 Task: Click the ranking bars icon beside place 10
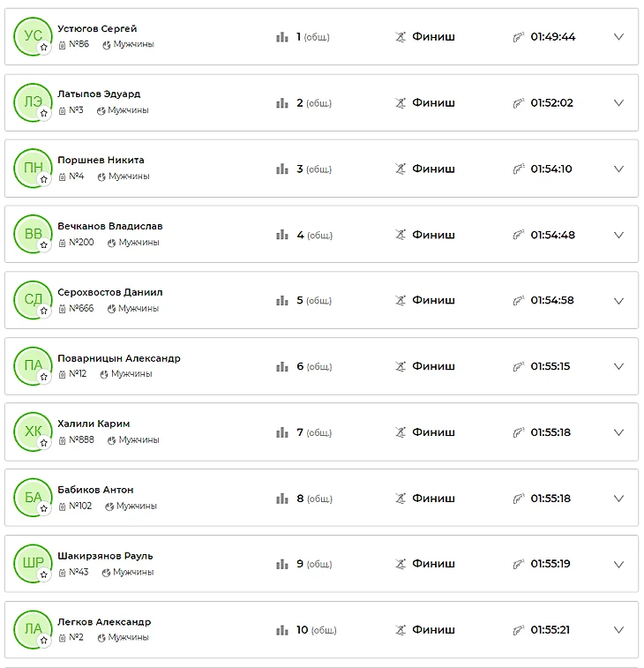click(282, 630)
